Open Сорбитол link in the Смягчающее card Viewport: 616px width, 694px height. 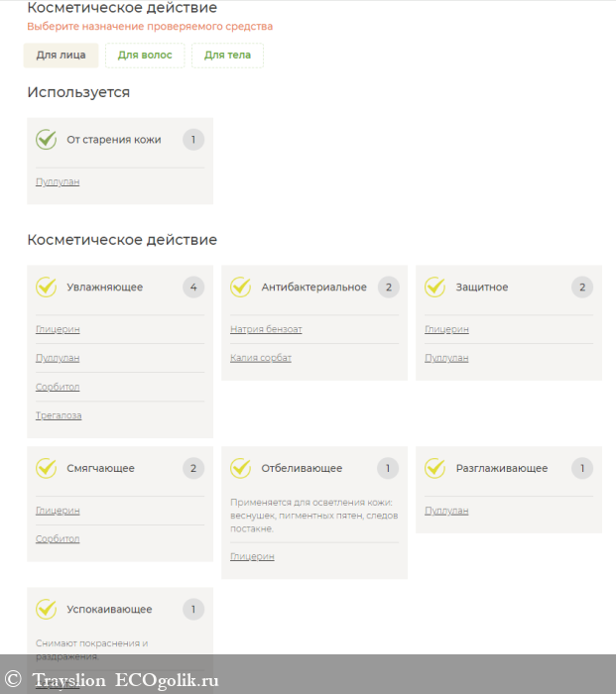[x=58, y=539]
